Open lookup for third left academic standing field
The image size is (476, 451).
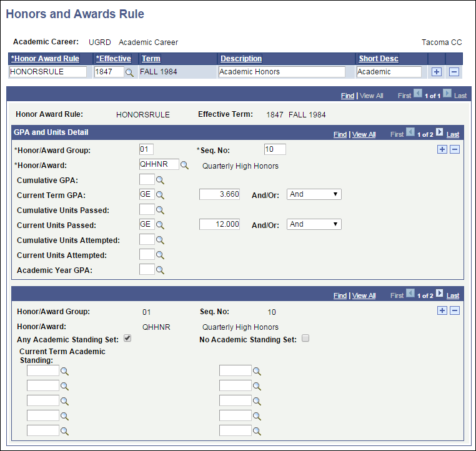[x=64, y=401]
